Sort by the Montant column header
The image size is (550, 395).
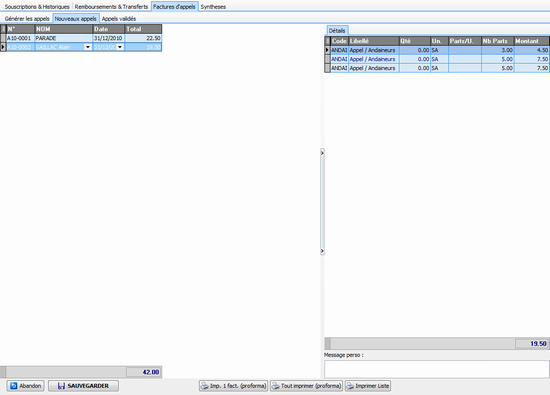[531, 41]
